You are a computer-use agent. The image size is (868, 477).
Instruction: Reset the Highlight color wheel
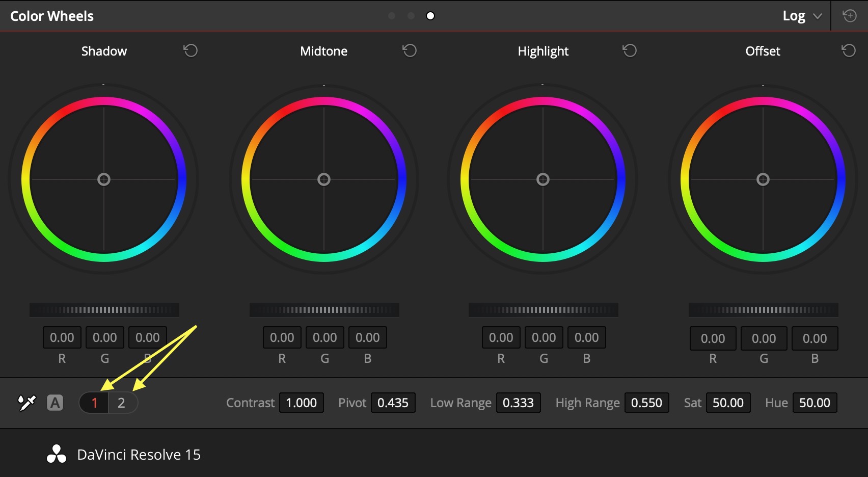[630, 50]
